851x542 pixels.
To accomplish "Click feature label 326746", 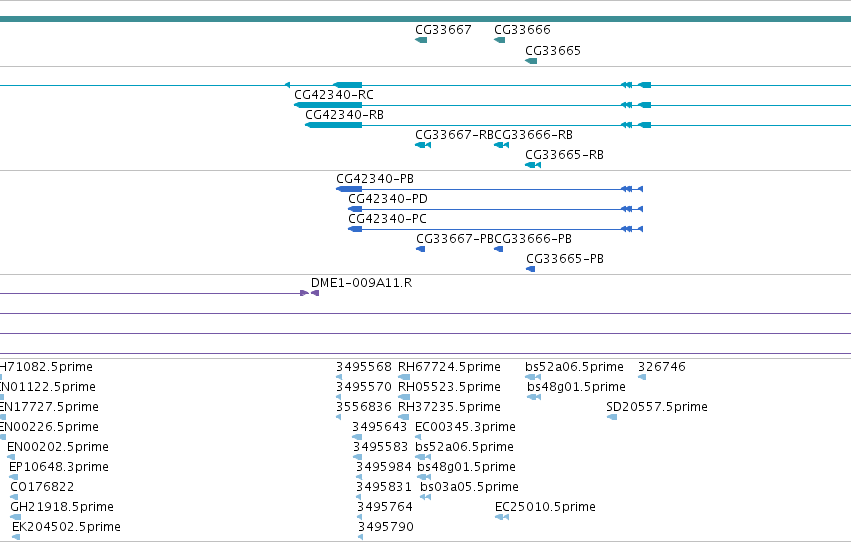I will point(662,367).
